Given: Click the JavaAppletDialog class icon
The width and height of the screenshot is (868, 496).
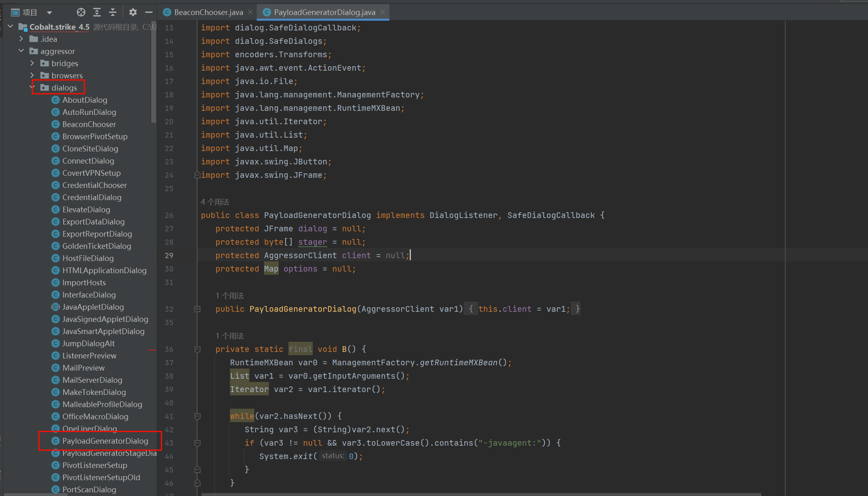Looking at the screenshot, I should [56, 307].
